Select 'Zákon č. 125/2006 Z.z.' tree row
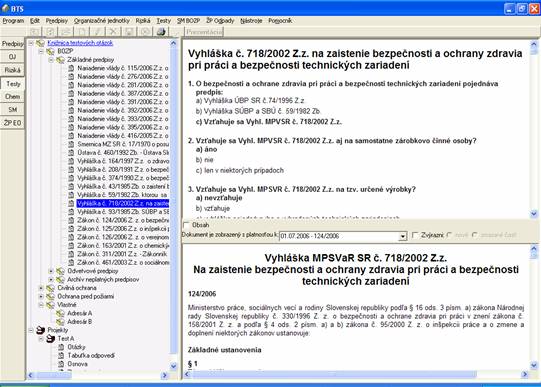 point(123,229)
